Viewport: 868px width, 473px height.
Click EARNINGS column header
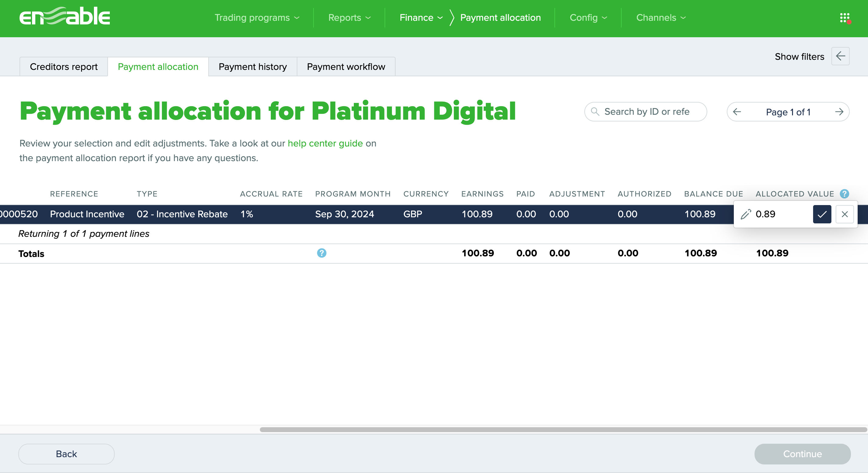point(482,194)
